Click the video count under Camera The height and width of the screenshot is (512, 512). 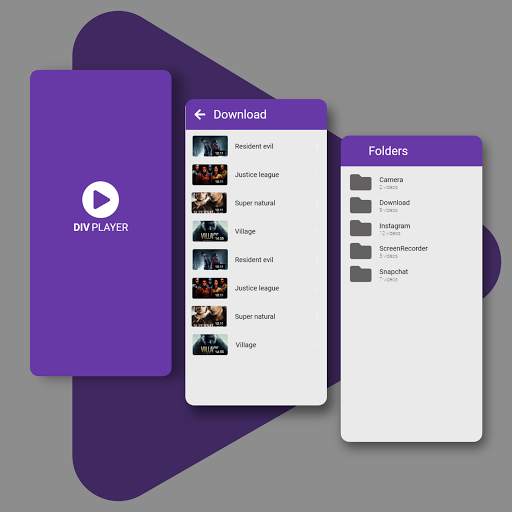coord(389,187)
